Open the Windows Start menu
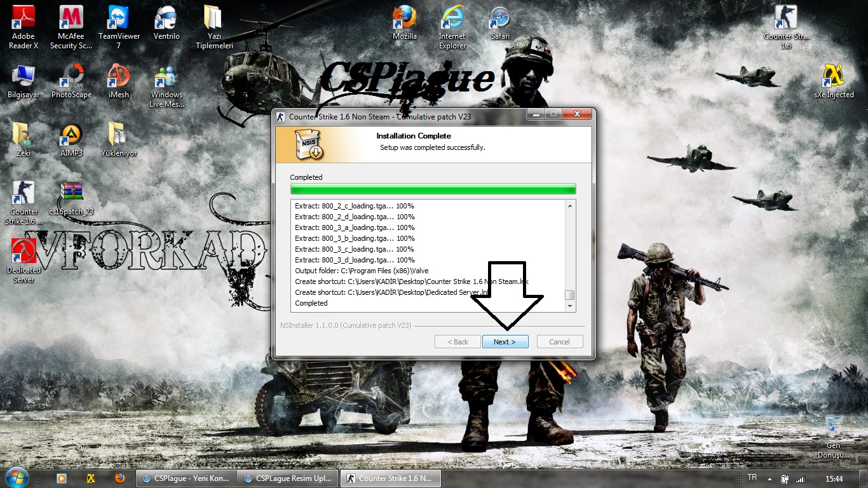 coord(17,478)
